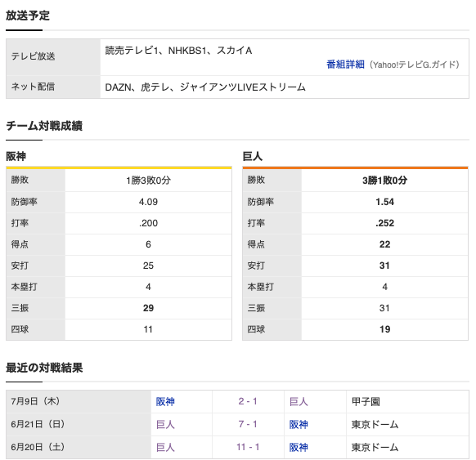This screenshot has width=476, height=460.
Task: Select 阪神 四球 value 11
Action: pyautogui.click(x=149, y=329)
